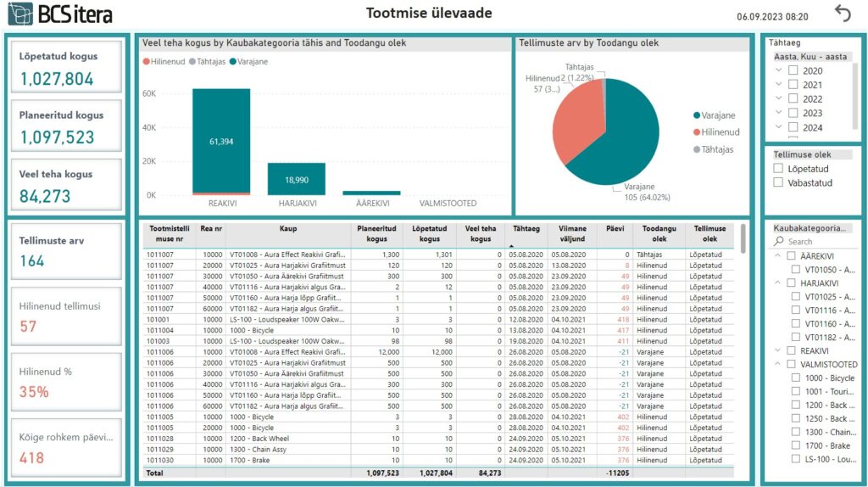Click the Search field in Kaubakategooria slicer

[814, 242]
